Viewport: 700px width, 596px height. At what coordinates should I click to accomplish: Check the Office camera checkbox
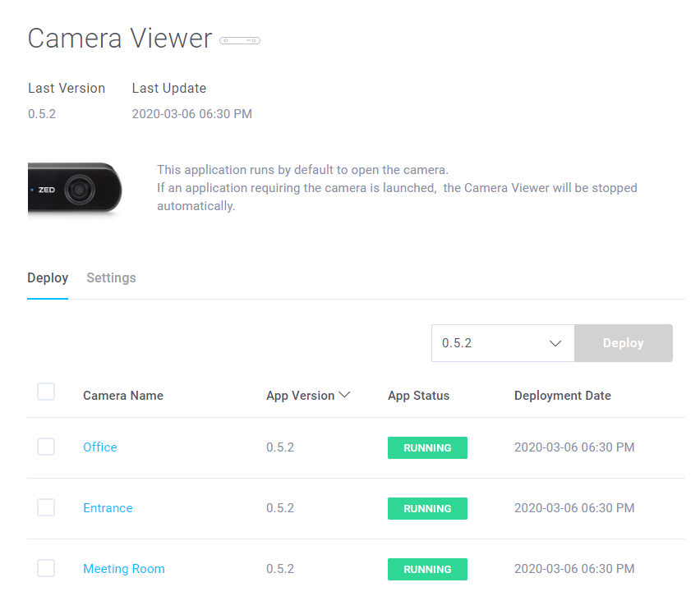(46, 447)
